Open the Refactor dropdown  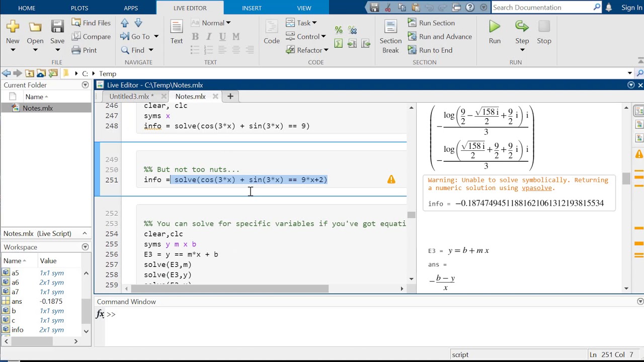tap(307, 50)
